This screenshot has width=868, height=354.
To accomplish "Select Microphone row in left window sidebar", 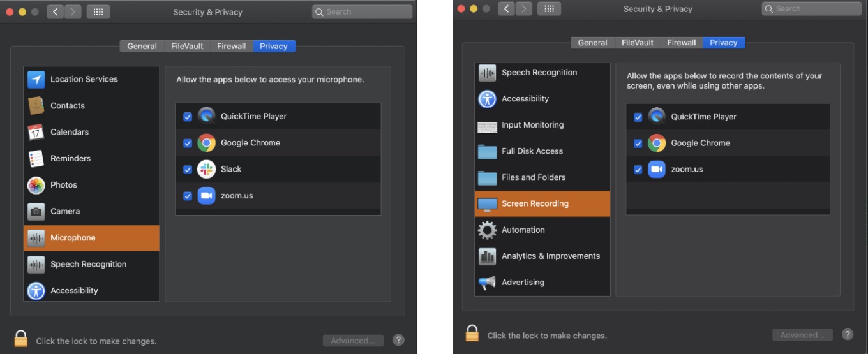I will tap(91, 238).
